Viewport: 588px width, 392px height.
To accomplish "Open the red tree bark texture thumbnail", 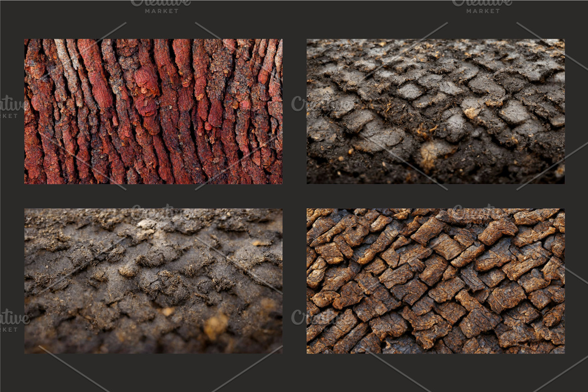I will click(x=153, y=111).
